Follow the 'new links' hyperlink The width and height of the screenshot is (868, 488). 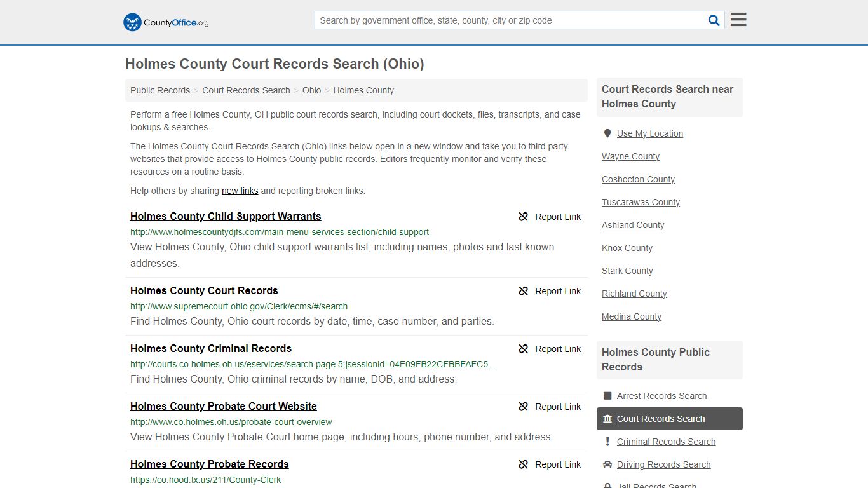click(x=240, y=191)
